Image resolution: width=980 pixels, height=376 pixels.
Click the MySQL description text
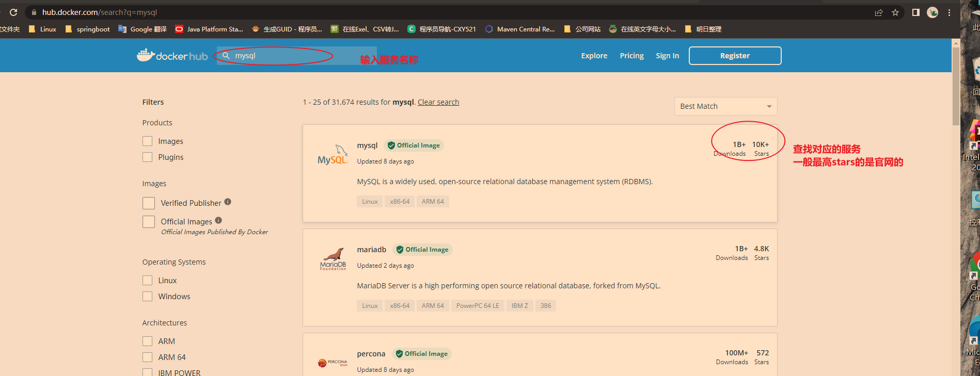click(x=505, y=182)
